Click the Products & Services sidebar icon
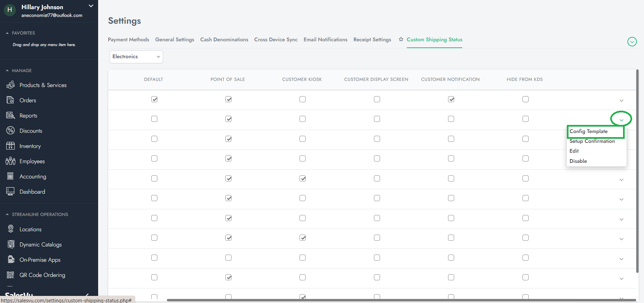Screen dimensions: 644x303 10,85
